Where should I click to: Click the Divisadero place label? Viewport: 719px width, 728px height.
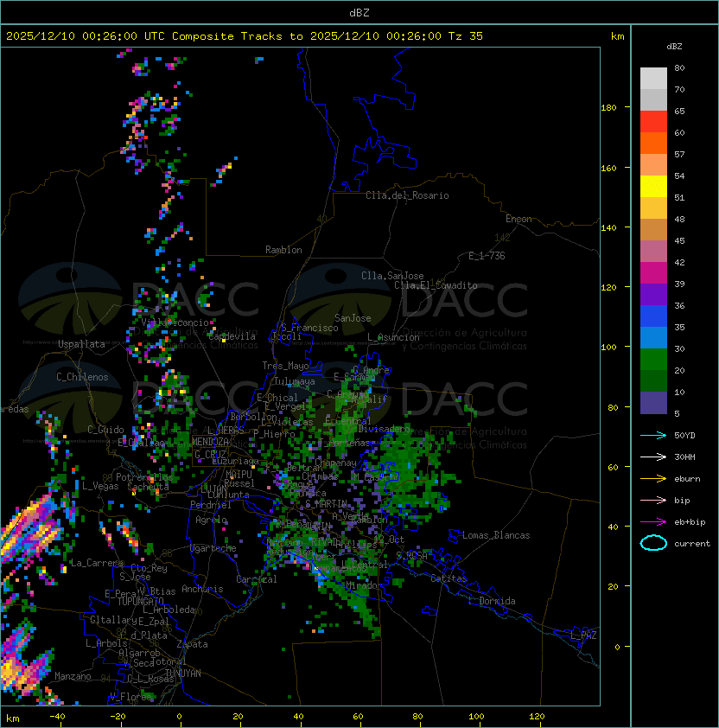click(x=384, y=429)
